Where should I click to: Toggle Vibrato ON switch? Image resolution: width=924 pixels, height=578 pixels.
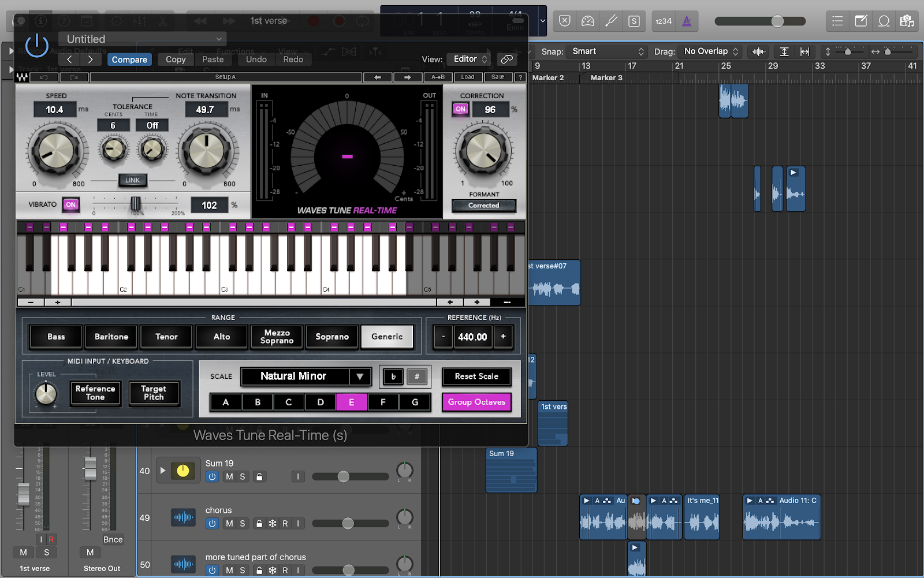[70, 204]
